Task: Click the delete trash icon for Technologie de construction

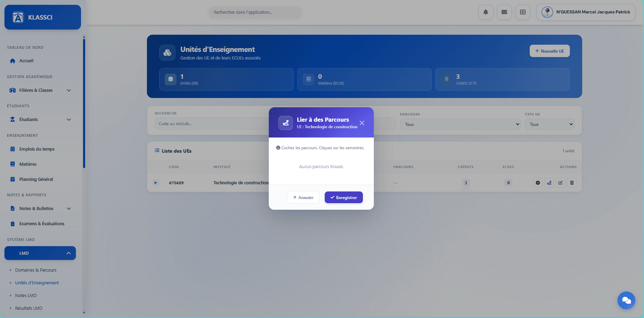Action: click(572, 183)
